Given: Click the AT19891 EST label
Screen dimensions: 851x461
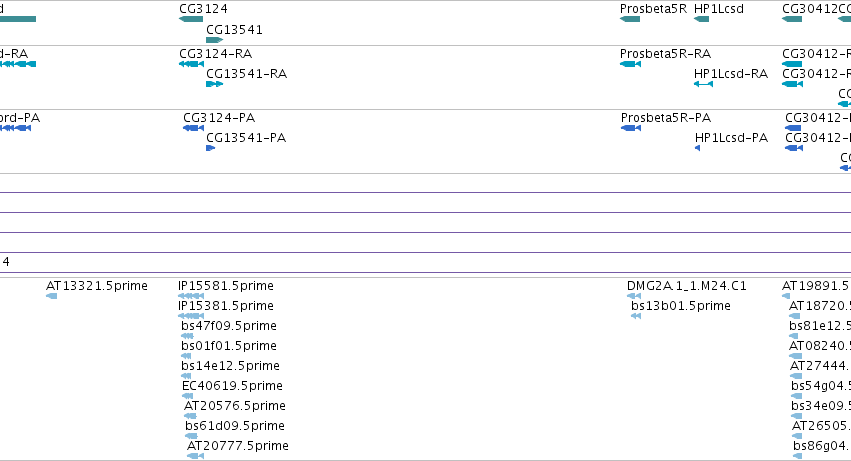Looking at the screenshot, I should (x=816, y=286).
